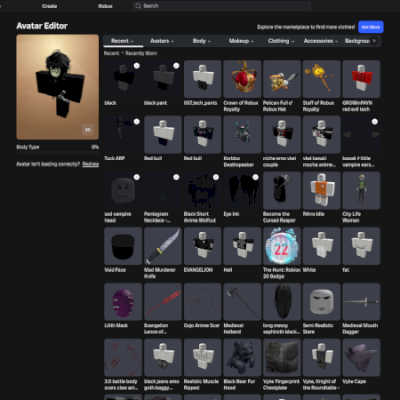Toggle the 3D avatar view button
400x400 pixels.
88,130
